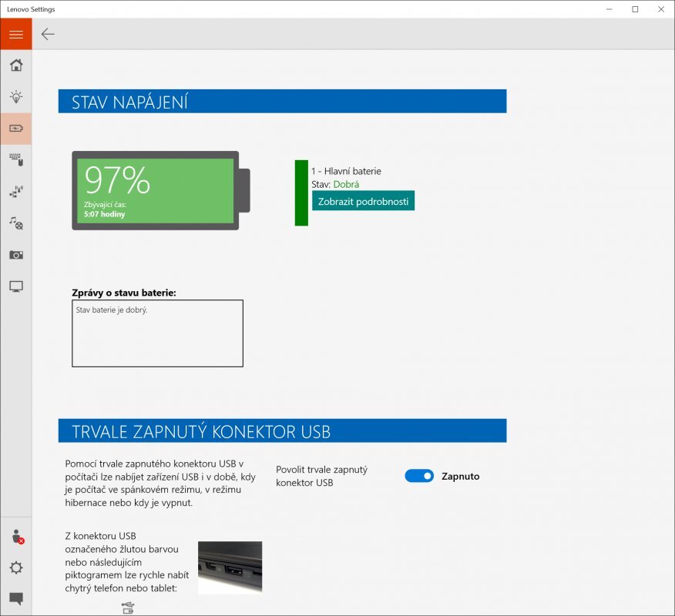Select the camera settings icon
Screen dimensions: 675x616
pos(16,255)
